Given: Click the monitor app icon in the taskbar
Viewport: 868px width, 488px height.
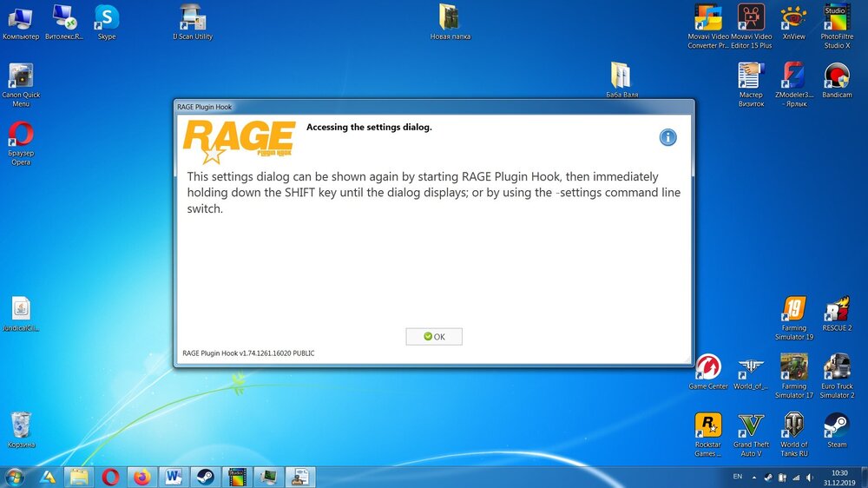Looking at the screenshot, I should coord(268,477).
